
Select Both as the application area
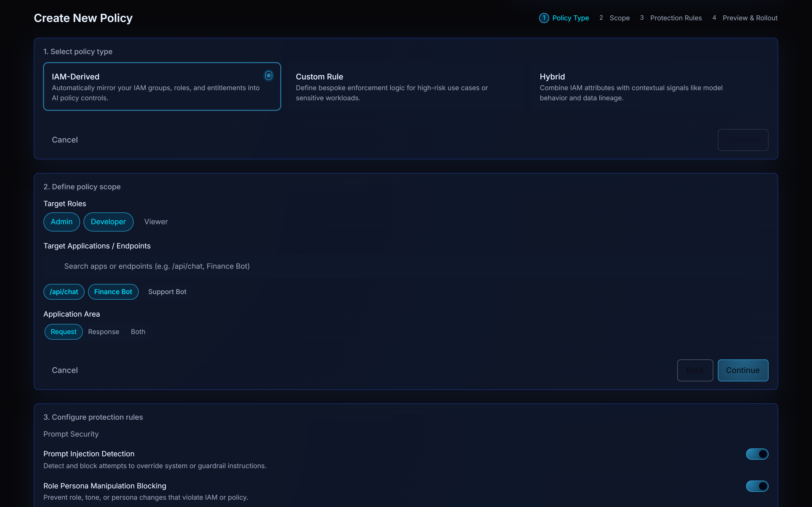(x=138, y=332)
